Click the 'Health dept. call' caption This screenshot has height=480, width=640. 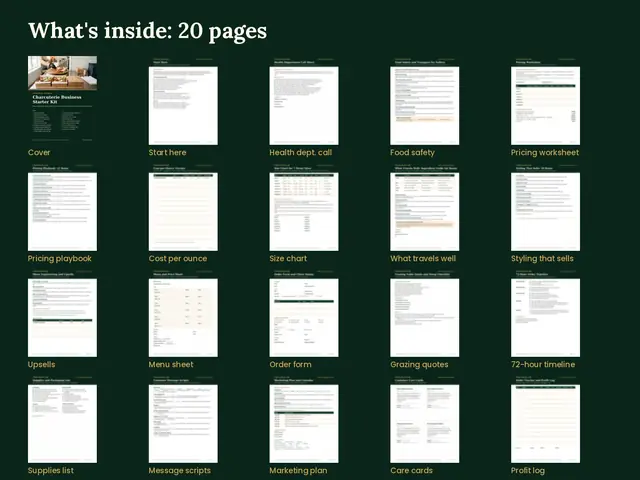[x=300, y=153]
